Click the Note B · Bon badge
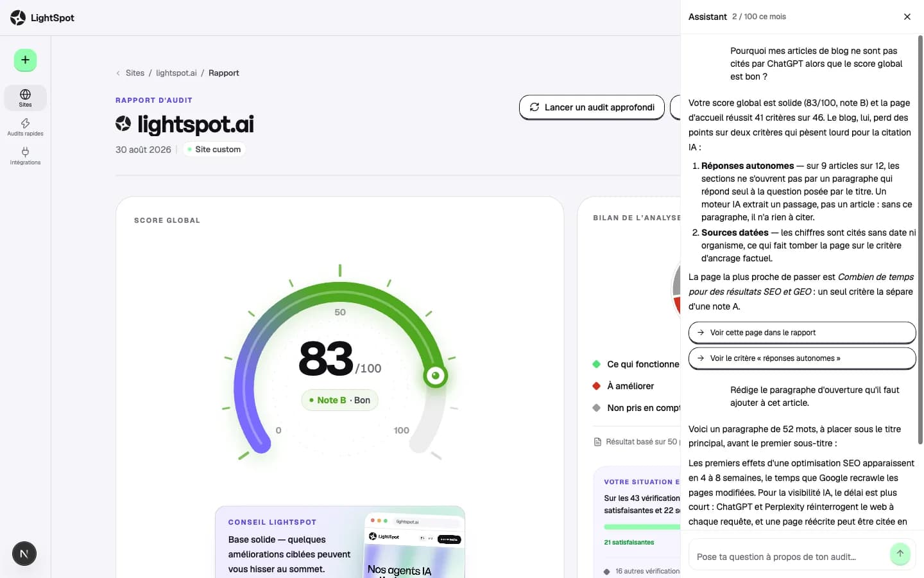Screen dimensions: 924x578 340,400
